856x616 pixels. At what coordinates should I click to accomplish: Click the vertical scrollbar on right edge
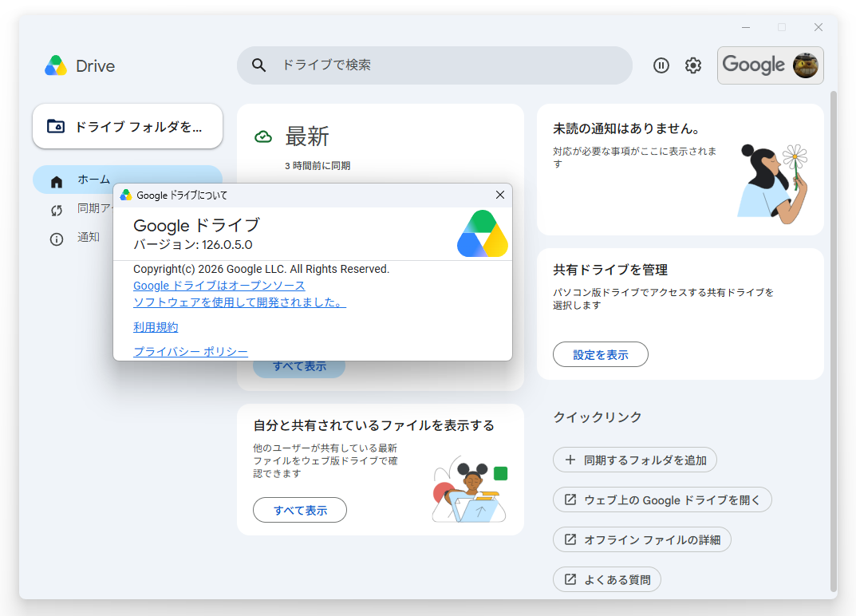tap(833, 341)
